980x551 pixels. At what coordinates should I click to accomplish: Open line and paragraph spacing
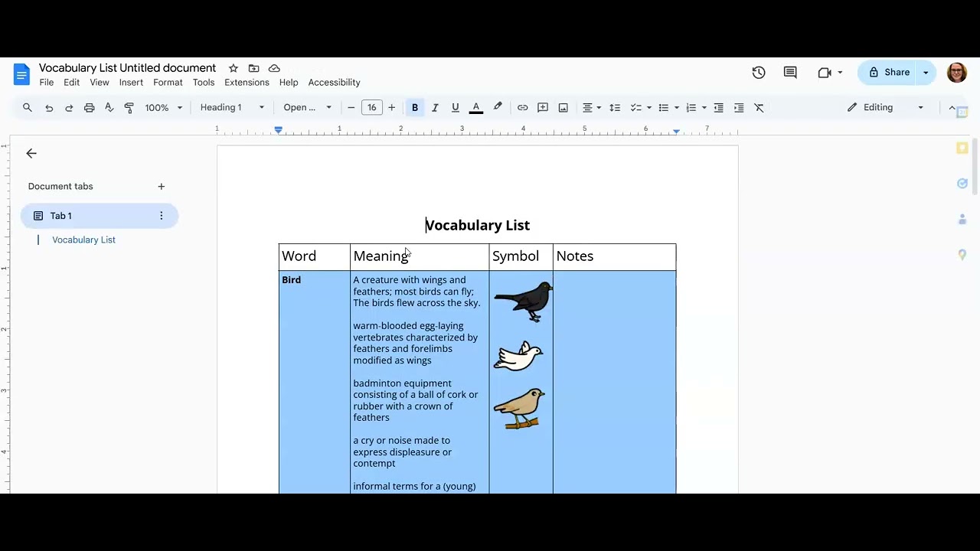pos(615,108)
